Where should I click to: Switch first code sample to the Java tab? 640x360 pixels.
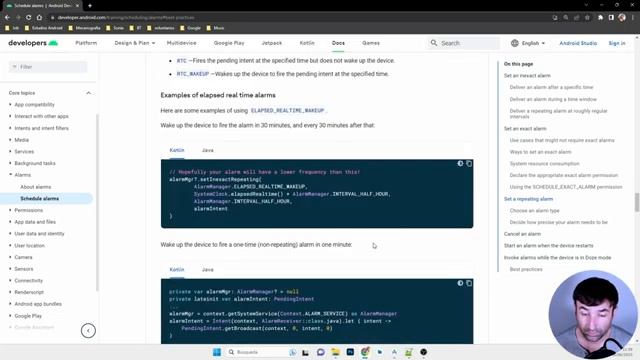(208, 150)
